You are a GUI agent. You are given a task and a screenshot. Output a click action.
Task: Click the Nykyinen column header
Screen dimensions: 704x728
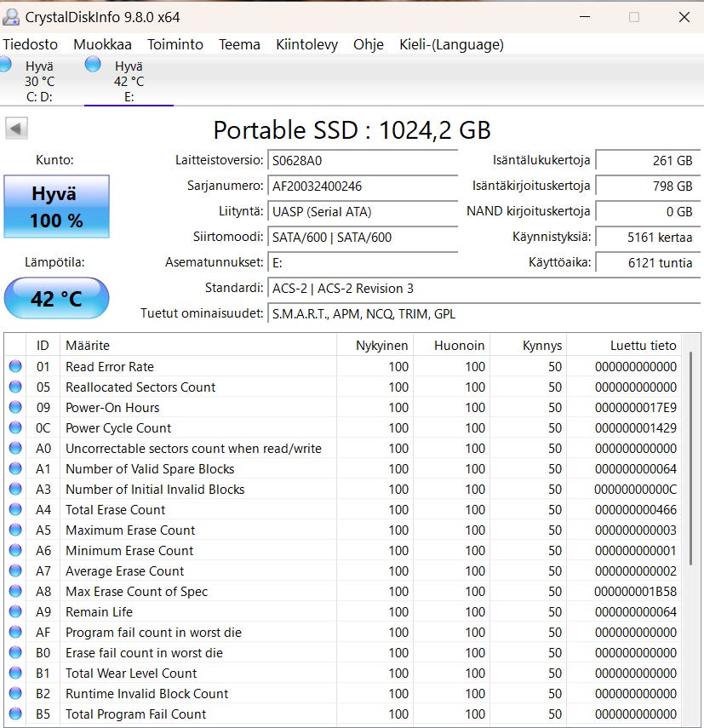click(x=375, y=346)
